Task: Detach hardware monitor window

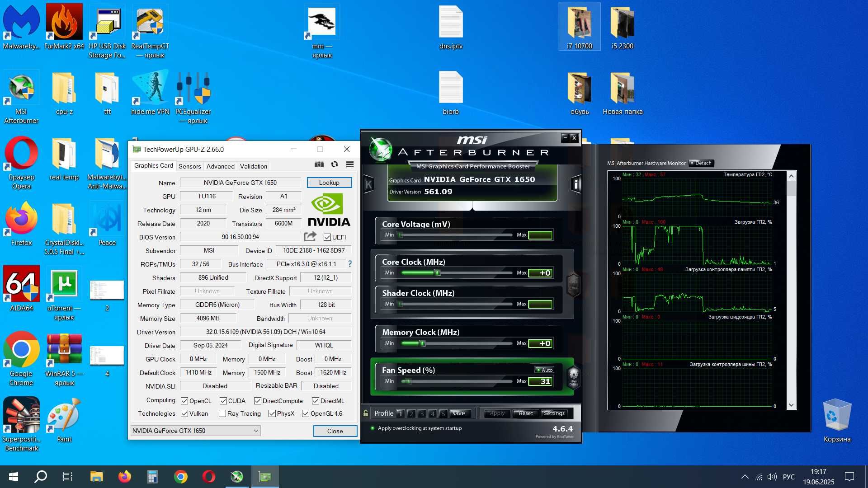Action: click(701, 163)
